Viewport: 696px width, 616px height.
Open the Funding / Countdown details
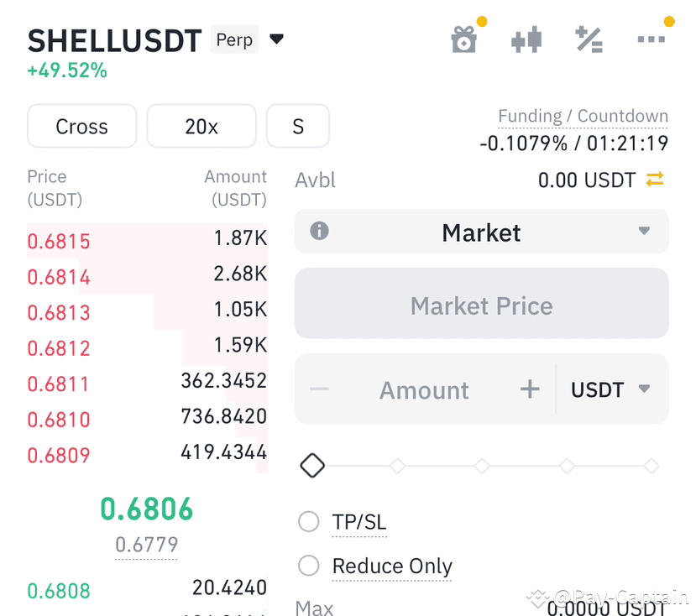pyautogui.click(x=583, y=116)
